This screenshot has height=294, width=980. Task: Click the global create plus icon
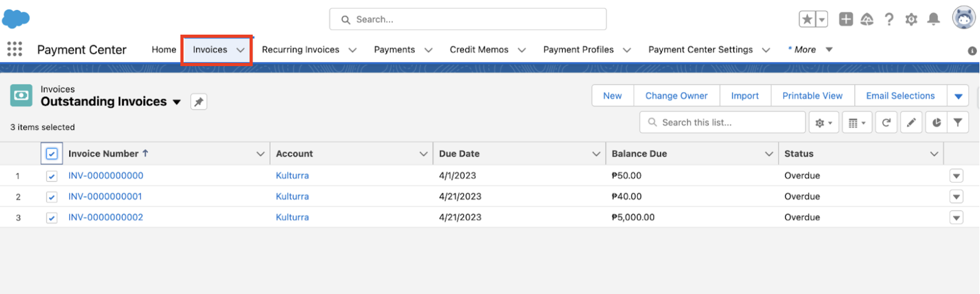[x=846, y=20]
